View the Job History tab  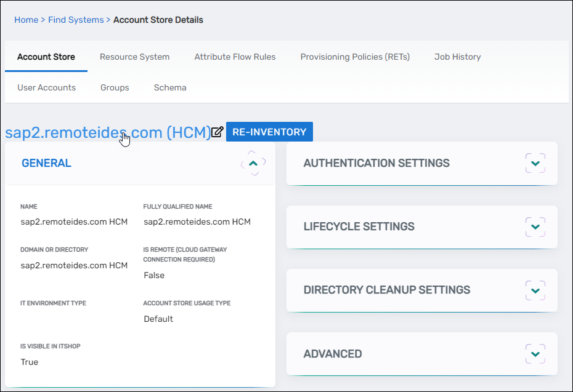click(457, 57)
